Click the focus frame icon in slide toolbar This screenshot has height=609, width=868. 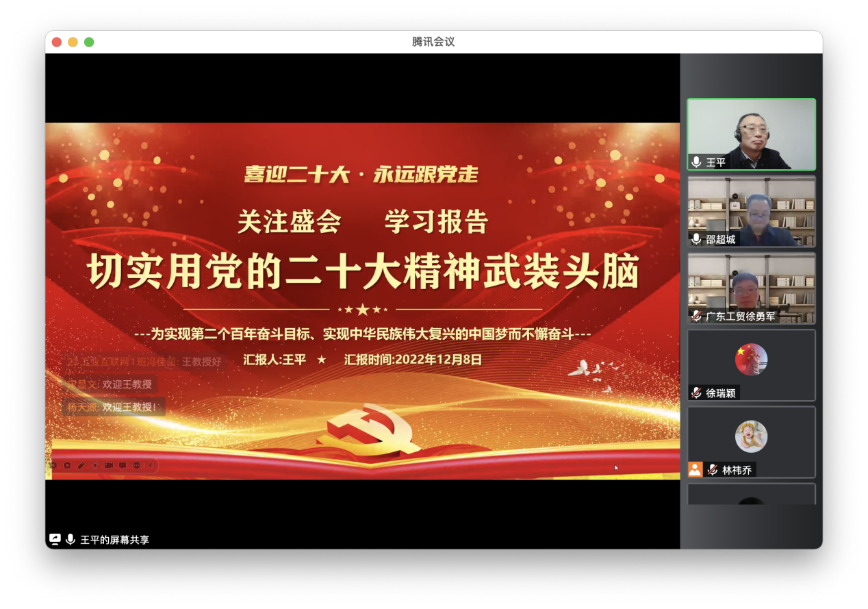tap(95, 465)
